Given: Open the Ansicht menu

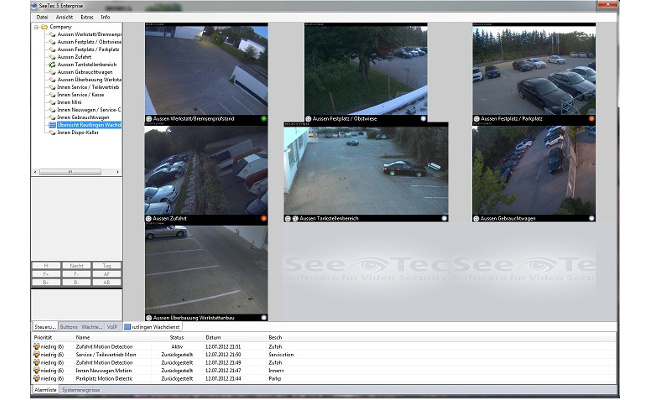Looking at the screenshot, I should 64,17.
